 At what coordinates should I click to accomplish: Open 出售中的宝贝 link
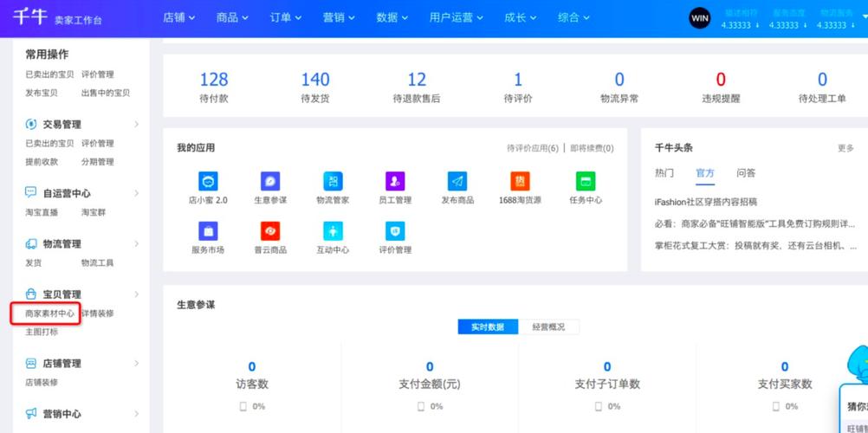(105, 93)
